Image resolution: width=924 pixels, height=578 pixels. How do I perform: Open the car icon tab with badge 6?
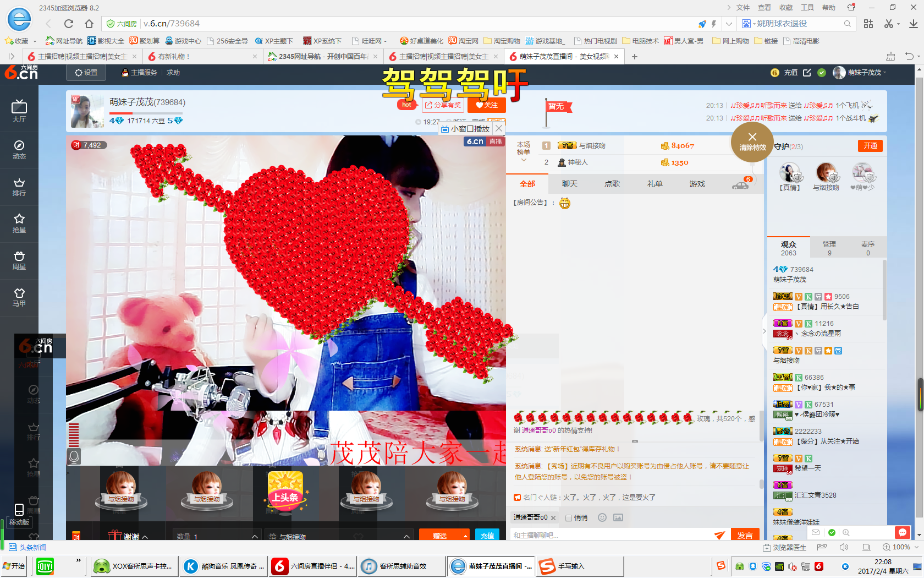pyautogui.click(x=741, y=184)
